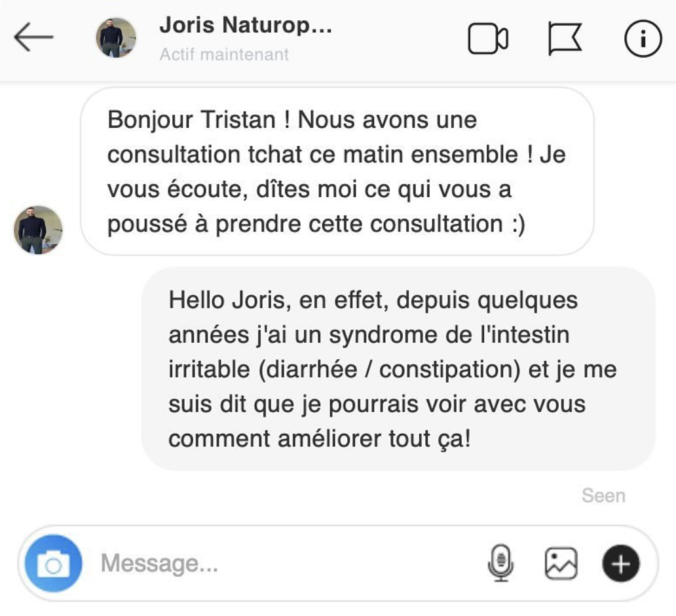
Task: Tap the "Seen" read receipt
Action: 603,495
